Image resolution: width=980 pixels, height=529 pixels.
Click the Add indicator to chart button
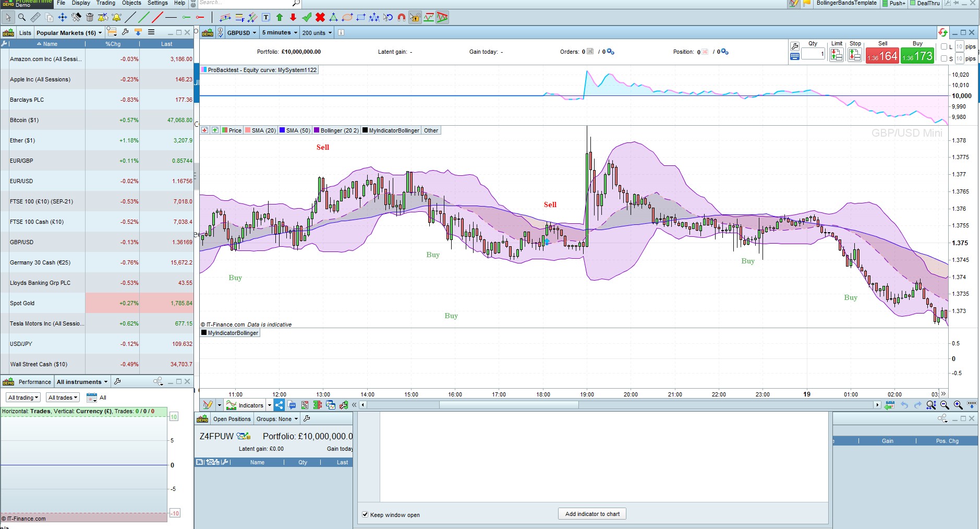592,514
